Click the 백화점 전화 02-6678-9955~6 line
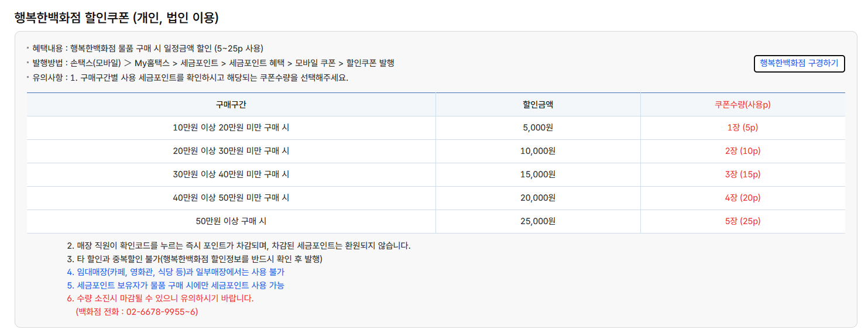This screenshot has width=868, height=333. (137, 312)
